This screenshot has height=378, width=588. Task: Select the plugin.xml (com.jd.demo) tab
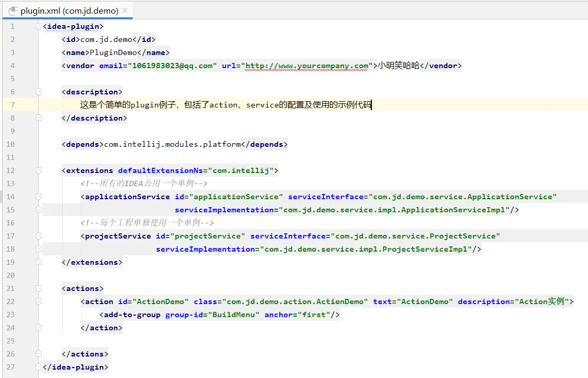(x=68, y=10)
